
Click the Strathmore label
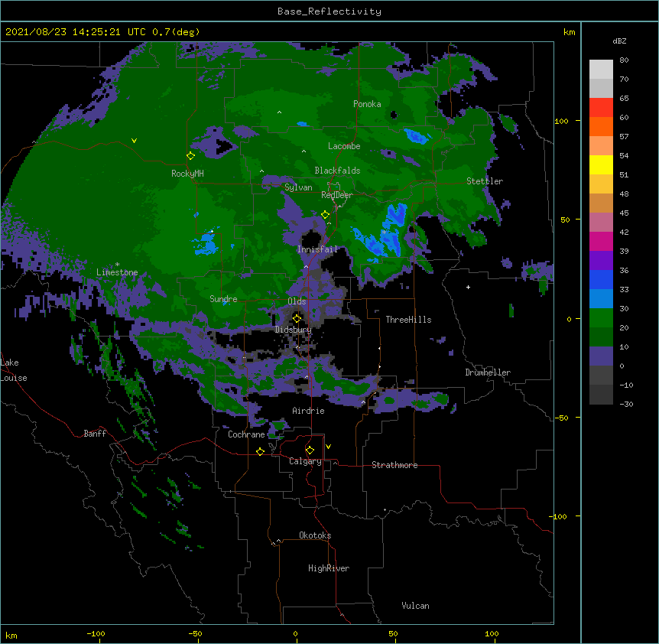click(394, 465)
